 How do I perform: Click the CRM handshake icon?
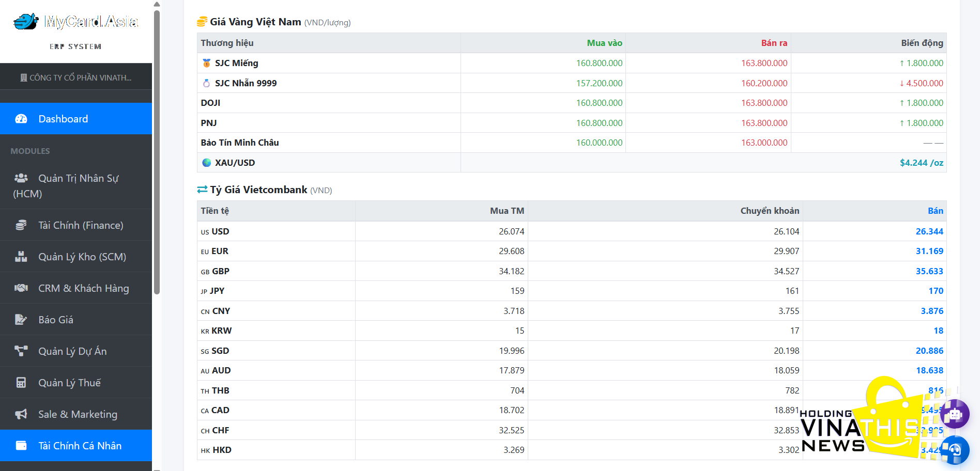(21, 288)
